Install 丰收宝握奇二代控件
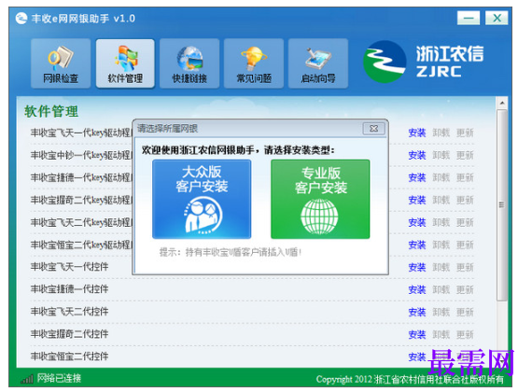This screenshot has height=392, width=532. [417, 334]
